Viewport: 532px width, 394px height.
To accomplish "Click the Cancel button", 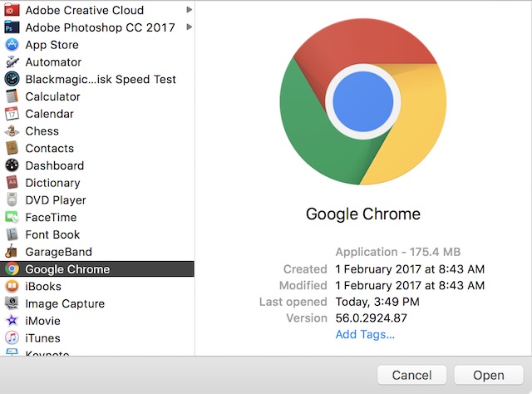I will [x=412, y=375].
